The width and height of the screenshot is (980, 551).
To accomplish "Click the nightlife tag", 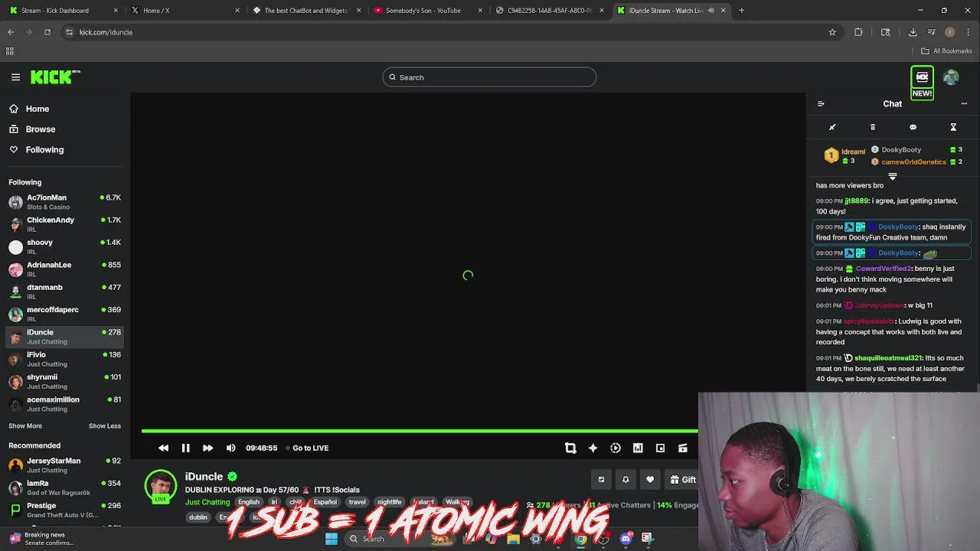I will click(389, 502).
